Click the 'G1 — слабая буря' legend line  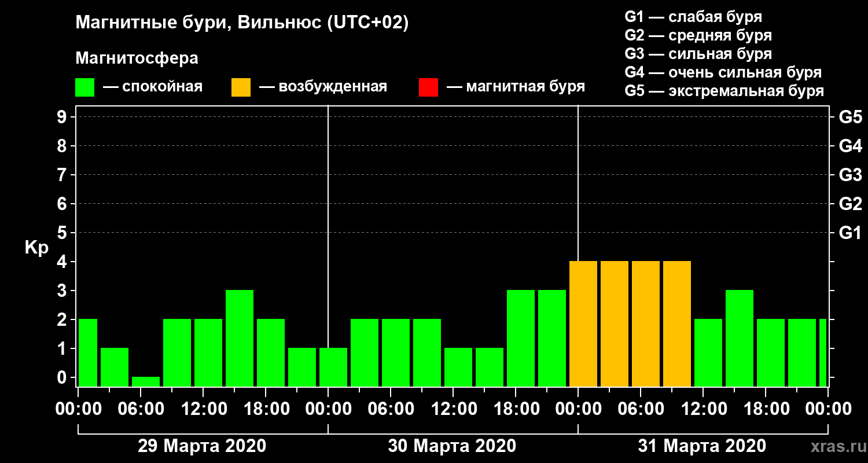(x=693, y=17)
